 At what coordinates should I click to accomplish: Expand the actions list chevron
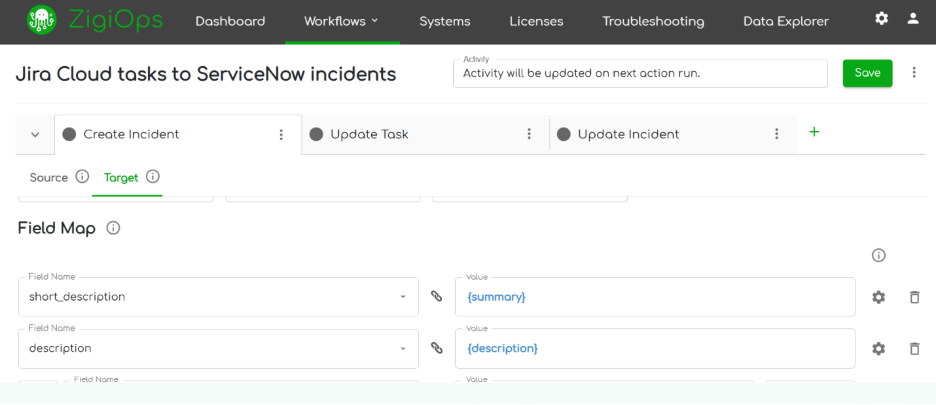(x=35, y=134)
